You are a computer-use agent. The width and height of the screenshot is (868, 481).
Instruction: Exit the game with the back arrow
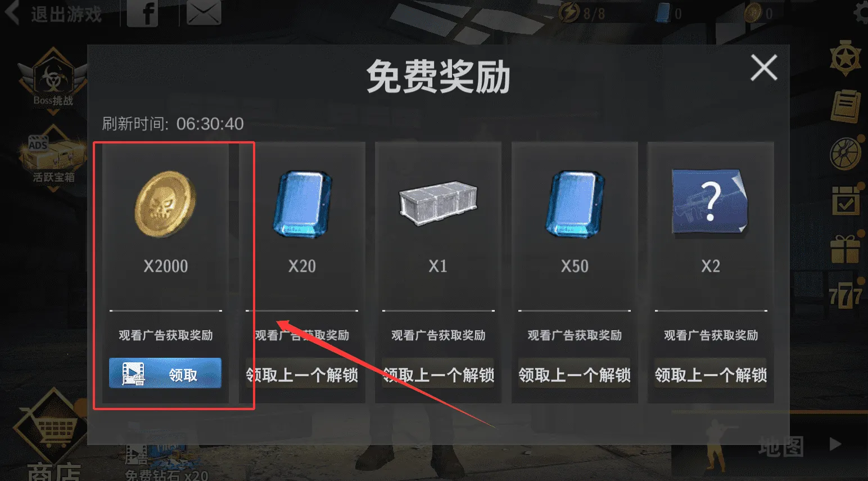tap(53, 14)
